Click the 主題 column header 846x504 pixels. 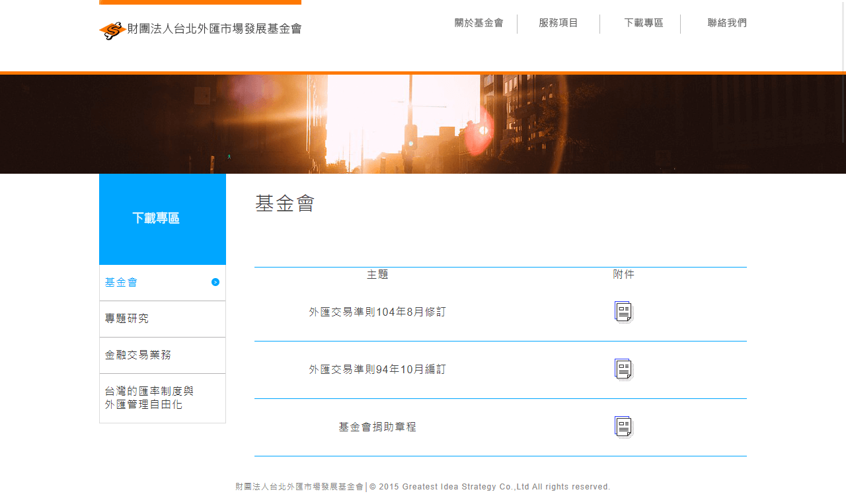pos(377,274)
